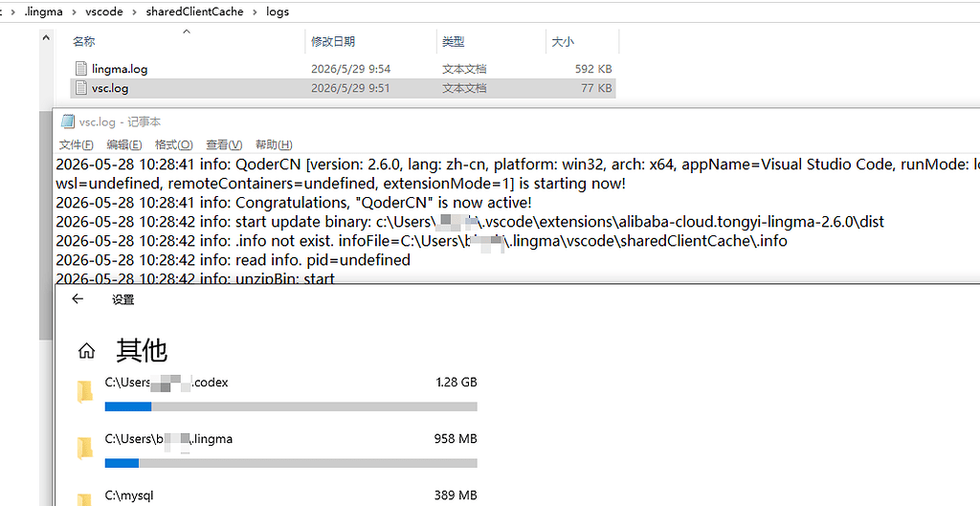Navigate to vscode breadcrumb segment

[x=103, y=11]
